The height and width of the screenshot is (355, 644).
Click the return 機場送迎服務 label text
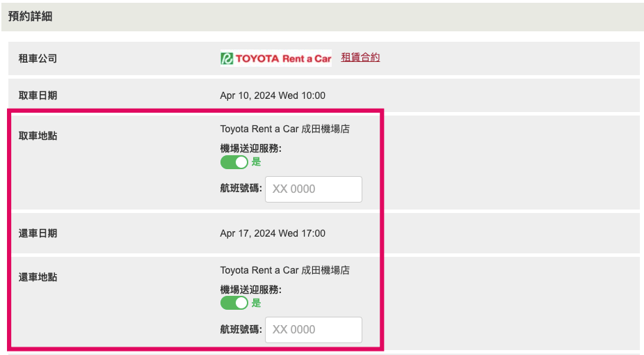pyautogui.click(x=251, y=290)
